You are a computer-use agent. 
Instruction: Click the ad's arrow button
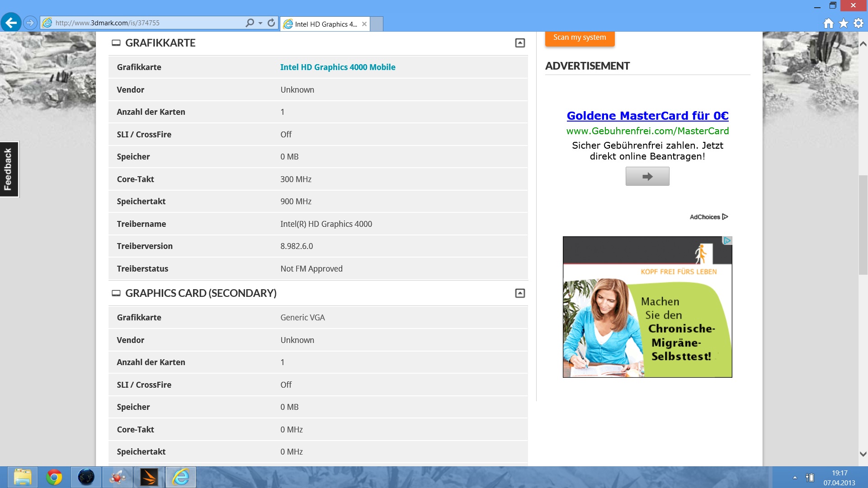pyautogui.click(x=647, y=176)
